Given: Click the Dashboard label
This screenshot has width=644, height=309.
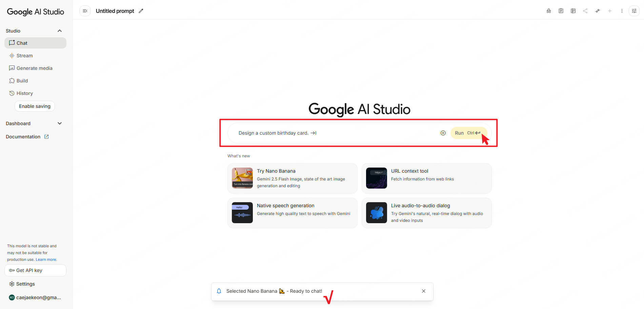Looking at the screenshot, I should pyautogui.click(x=18, y=123).
